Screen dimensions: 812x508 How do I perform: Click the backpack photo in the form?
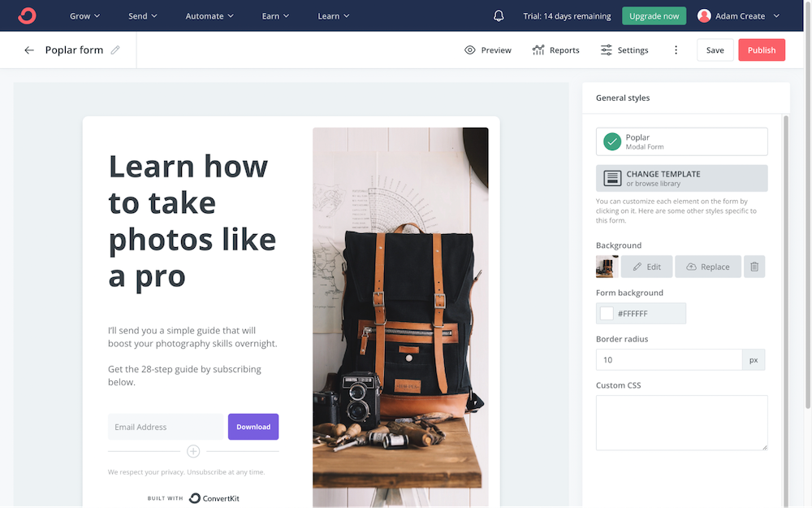pyautogui.click(x=400, y=316)
